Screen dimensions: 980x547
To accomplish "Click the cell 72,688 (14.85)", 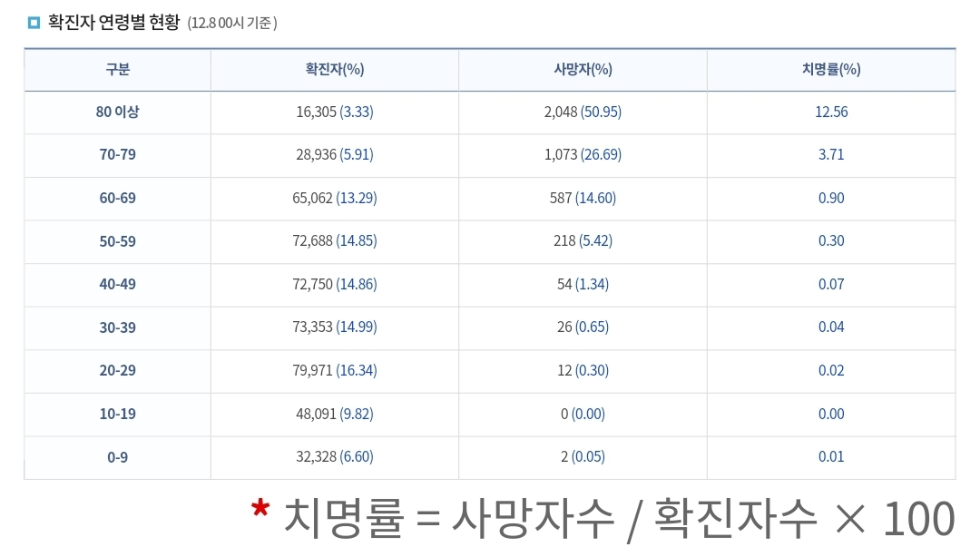I will tap(334, 240).
